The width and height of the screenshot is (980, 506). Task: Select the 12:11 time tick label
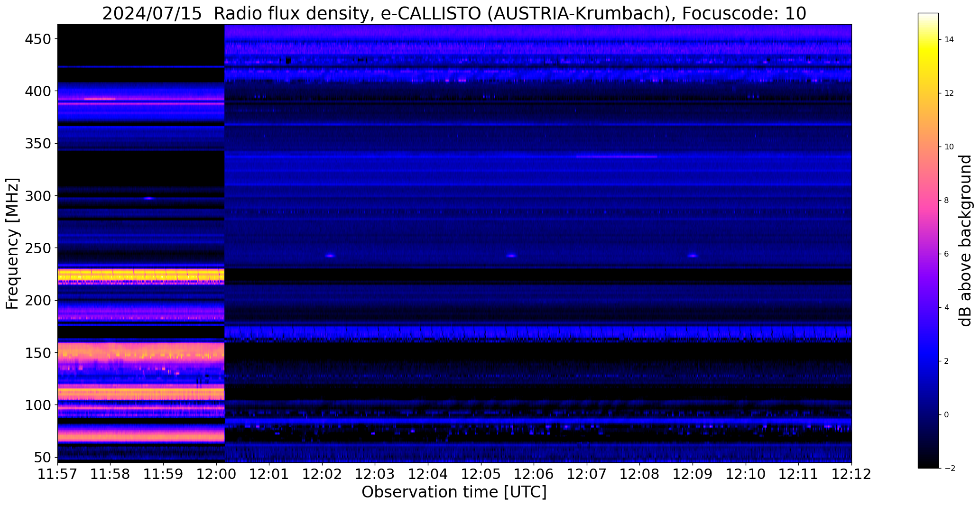[799, 474]
